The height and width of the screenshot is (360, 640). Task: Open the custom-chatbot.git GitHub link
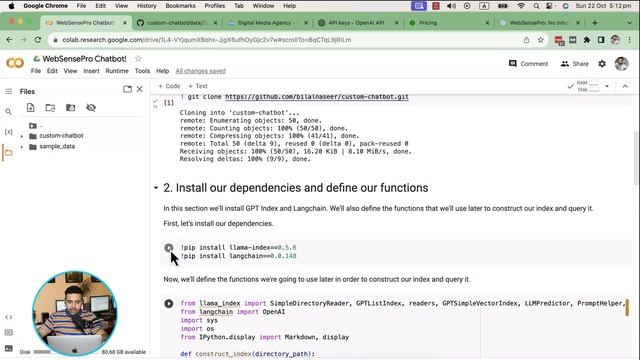(317, 97)
